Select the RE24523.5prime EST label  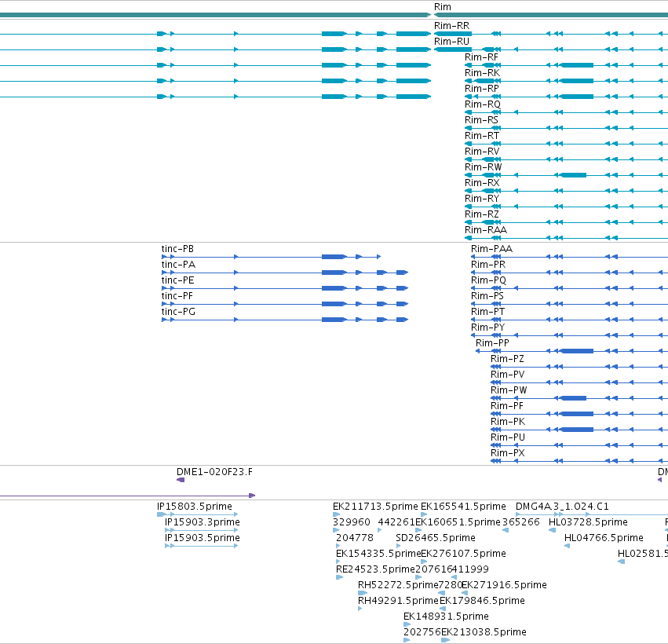point(375,569)
